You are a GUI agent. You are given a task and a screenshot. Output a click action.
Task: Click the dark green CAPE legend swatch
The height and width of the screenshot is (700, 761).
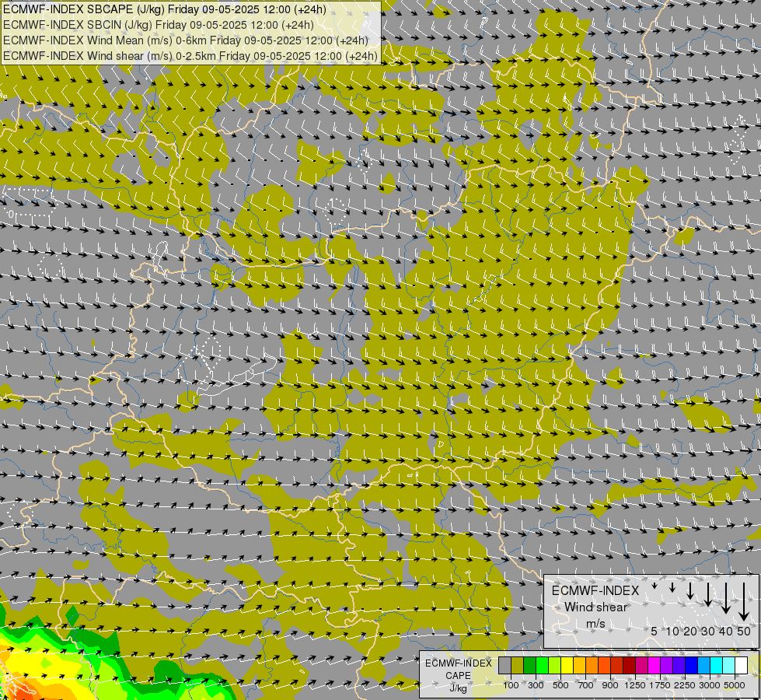pyautogui.click(x=530, y=666)
